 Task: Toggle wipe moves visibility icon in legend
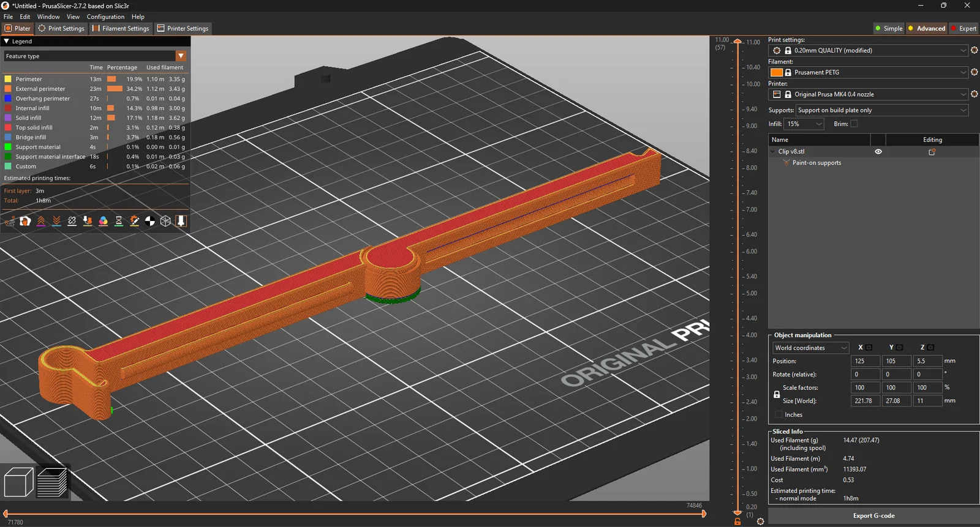(x=25, y=222)
